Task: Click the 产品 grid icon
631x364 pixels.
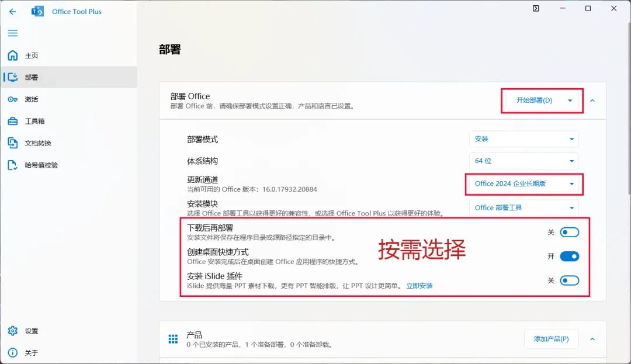Action: 173,339
